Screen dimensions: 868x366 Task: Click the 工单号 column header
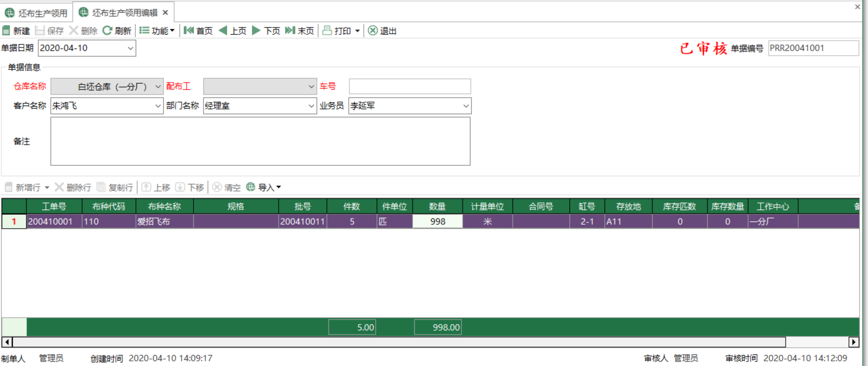[x=54, y=206]
